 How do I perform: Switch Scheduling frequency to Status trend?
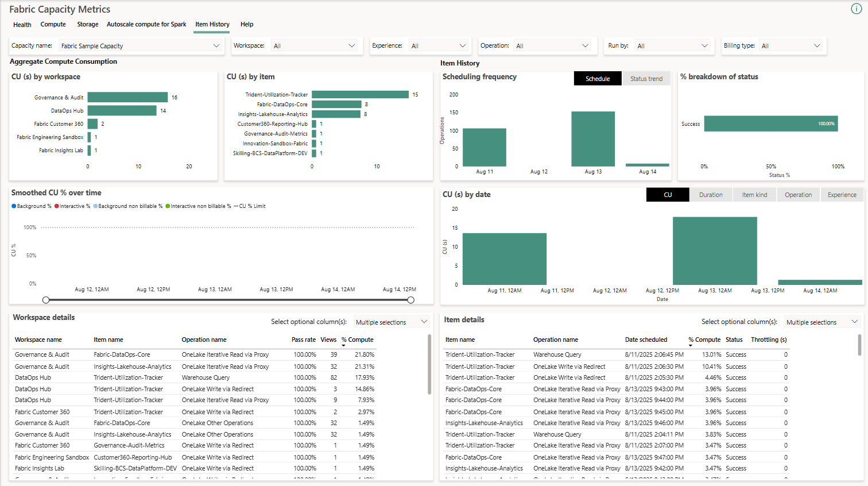coord(646,78)
